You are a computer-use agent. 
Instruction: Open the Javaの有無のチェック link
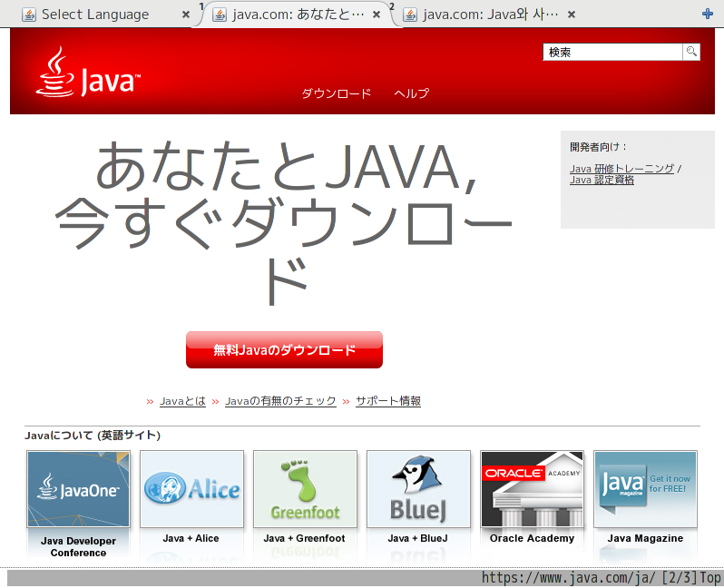pyautogui.click(x=280, y=401)
